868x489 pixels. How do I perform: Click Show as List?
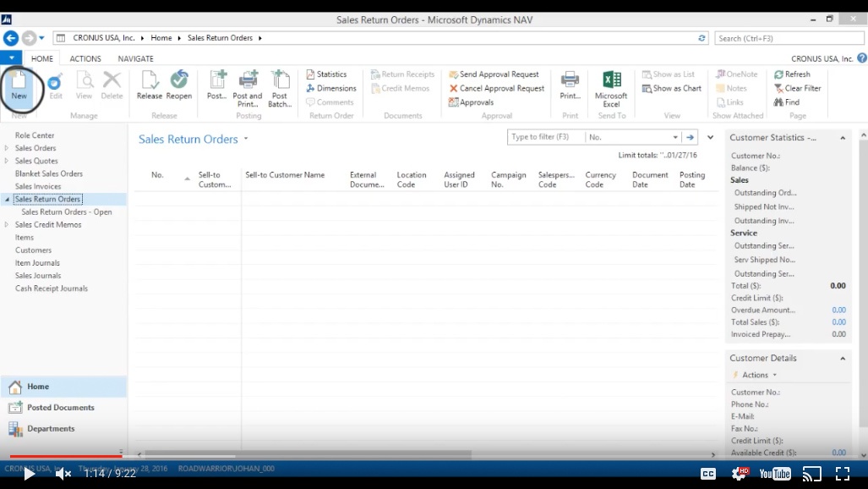[669, 74]
